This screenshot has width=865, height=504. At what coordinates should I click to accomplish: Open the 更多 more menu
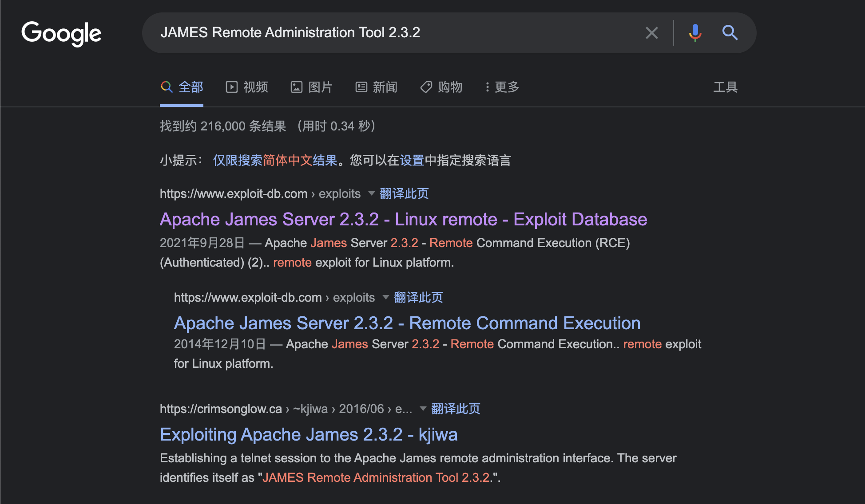pyautogui.click(x=502, y=87)
